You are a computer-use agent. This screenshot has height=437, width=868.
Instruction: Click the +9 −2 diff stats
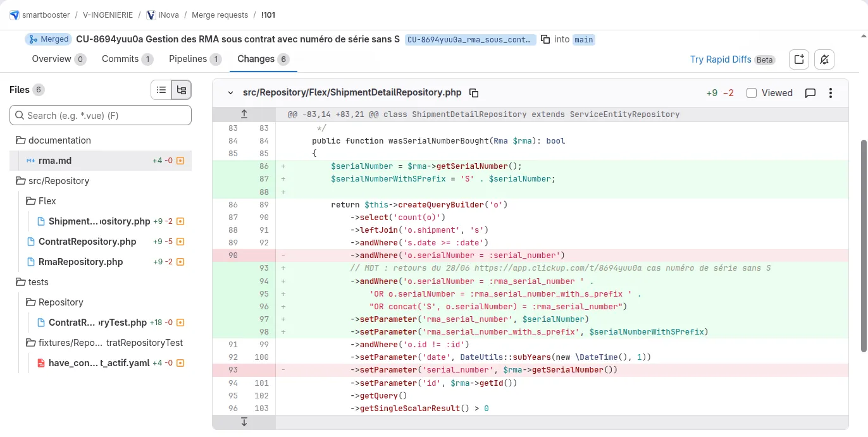click(x=720, y=93)
